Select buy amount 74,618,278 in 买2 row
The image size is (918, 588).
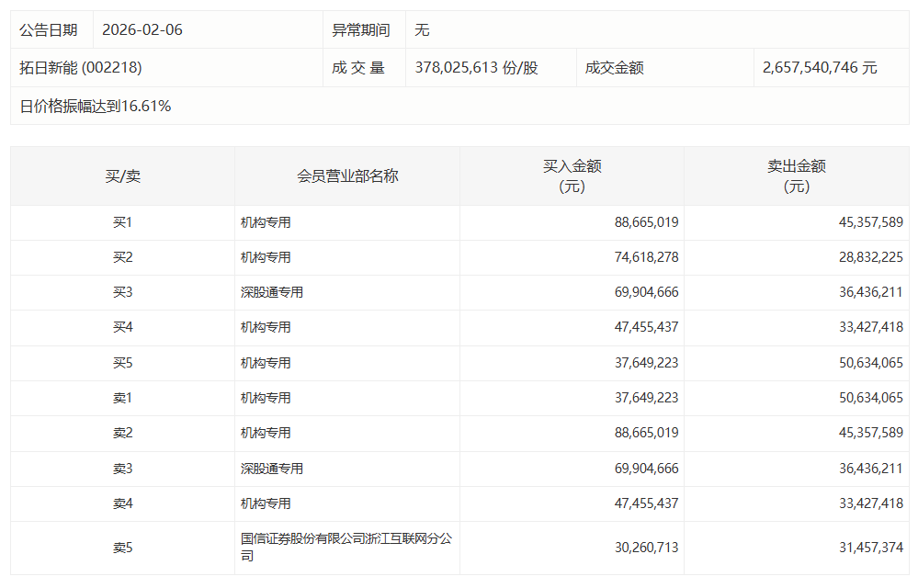[646, 258]
